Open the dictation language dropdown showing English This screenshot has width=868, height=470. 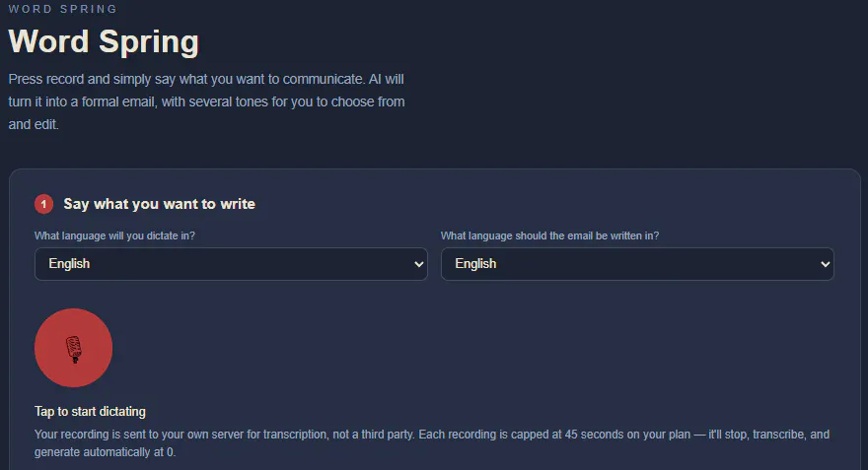click(231, 264)
